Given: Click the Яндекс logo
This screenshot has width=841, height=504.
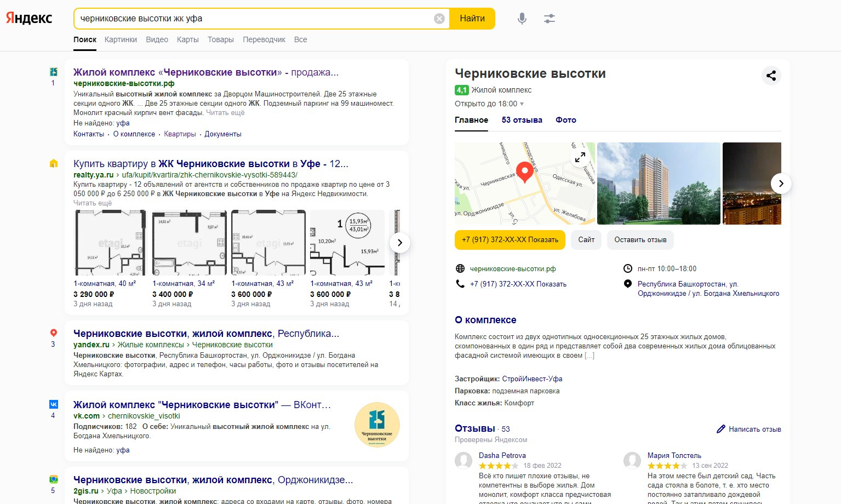Looking at the screenshot, I should (x=29, y=18).
